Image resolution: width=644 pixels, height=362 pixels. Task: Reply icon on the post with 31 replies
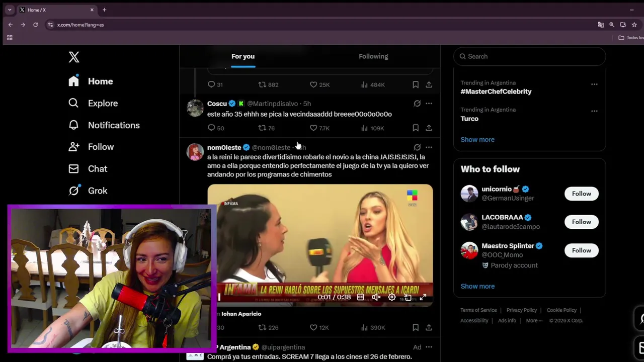coord(215,84)
